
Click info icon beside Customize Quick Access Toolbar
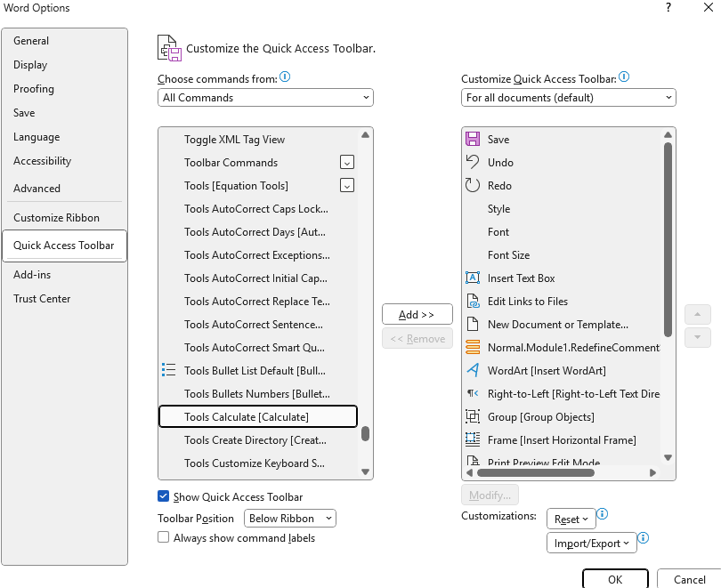(x=624, y=77)
